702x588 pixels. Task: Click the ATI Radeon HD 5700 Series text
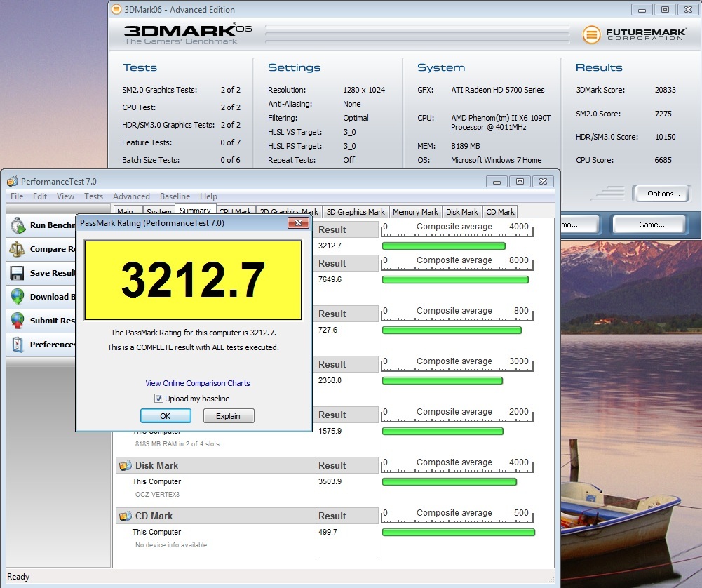click(x=497, y=90)
